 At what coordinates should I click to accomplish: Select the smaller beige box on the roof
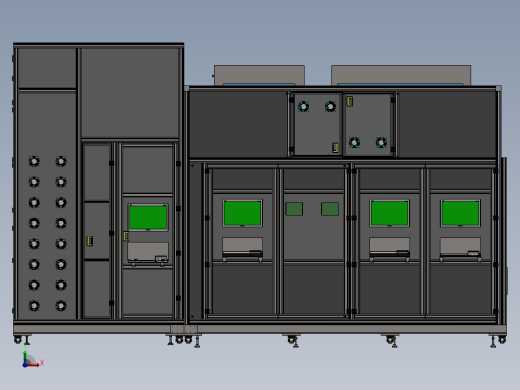coord(259,75)
